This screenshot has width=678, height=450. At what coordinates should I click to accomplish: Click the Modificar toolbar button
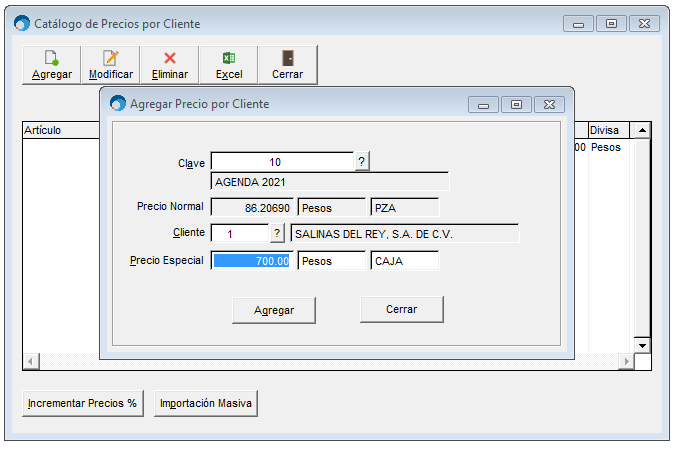click(111, 65)
